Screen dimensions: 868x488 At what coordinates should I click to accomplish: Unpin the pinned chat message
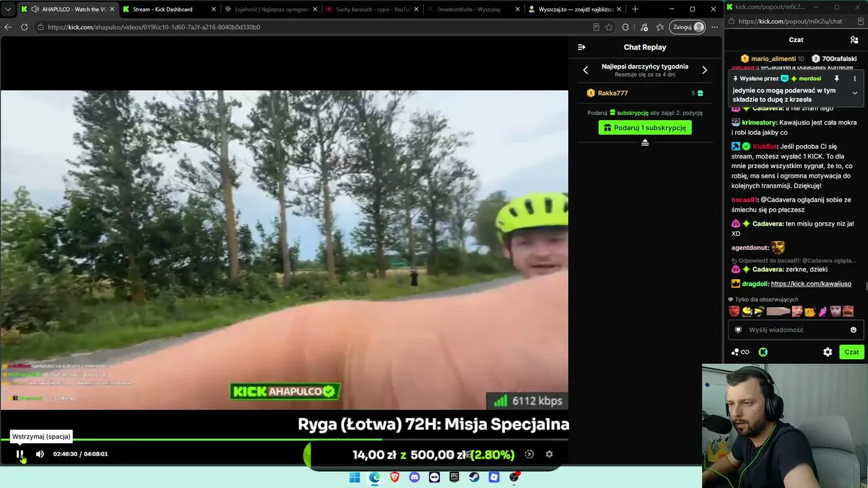tap(837, 79)
